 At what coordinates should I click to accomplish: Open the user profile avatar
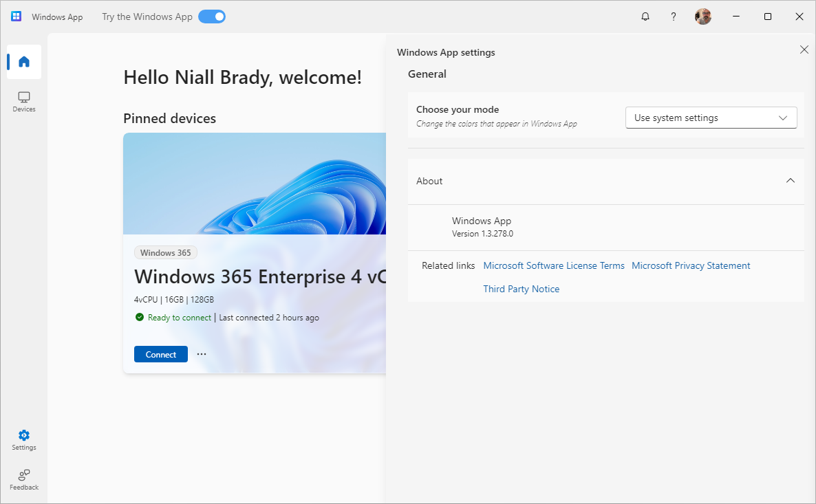point(703,17)
